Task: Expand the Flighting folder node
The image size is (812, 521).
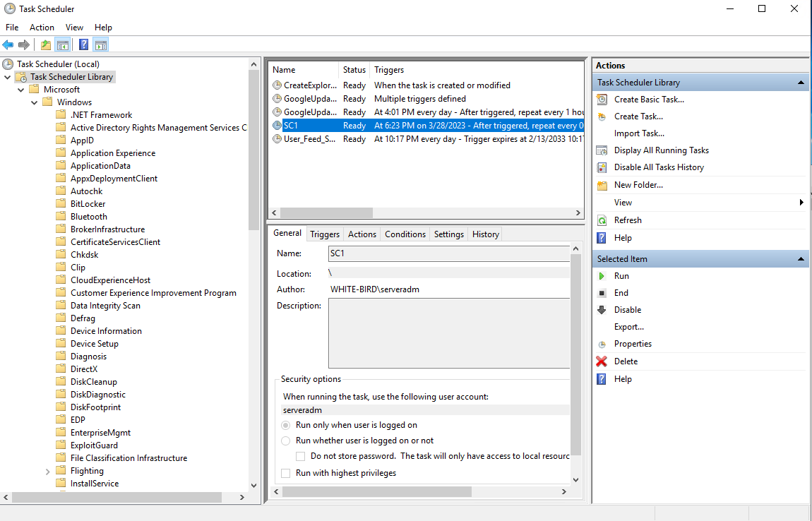Action: point(47,471)
